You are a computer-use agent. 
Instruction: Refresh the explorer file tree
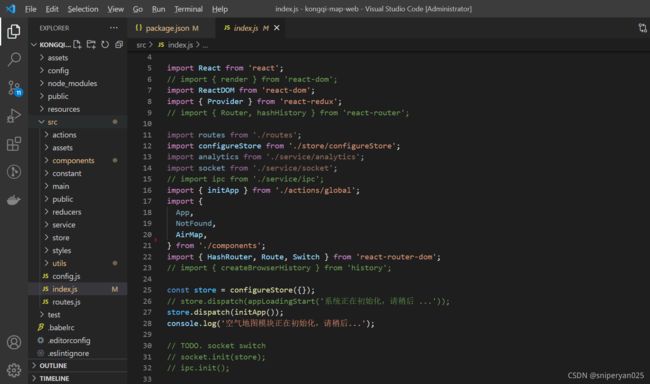105,44
